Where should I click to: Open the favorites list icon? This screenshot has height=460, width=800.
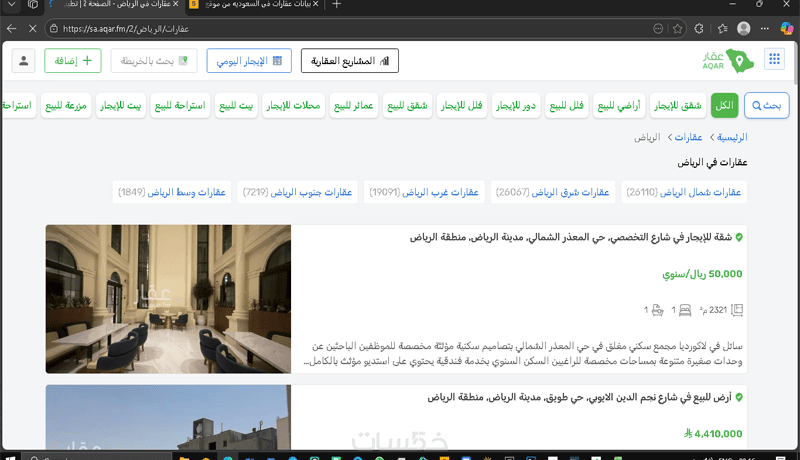(722, 29)
